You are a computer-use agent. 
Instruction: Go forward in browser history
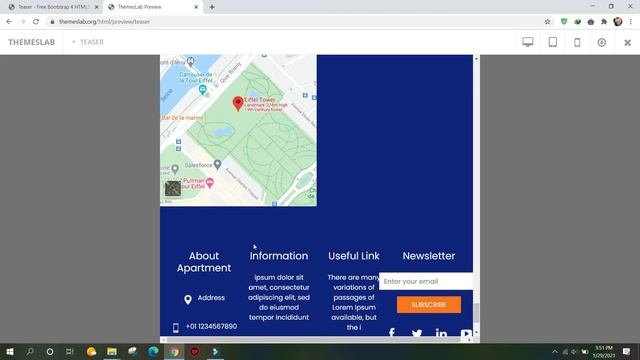tap(22, 22)
